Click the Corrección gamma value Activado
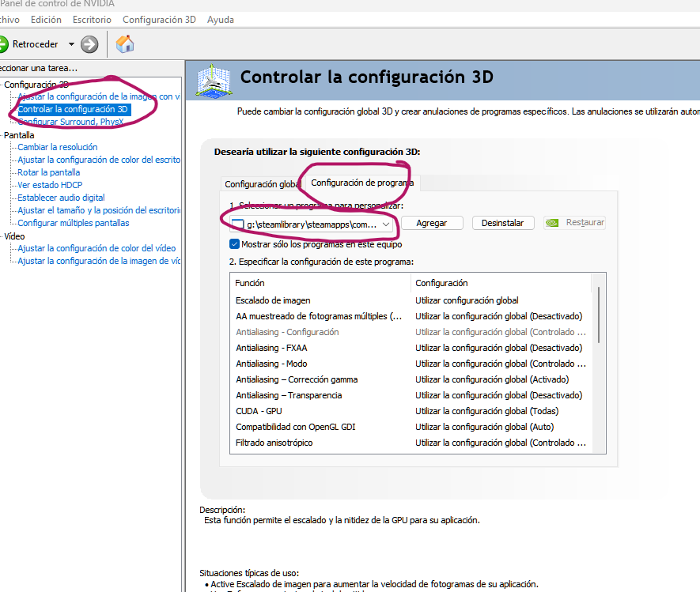The image size is (700, 592). (492, 379)
